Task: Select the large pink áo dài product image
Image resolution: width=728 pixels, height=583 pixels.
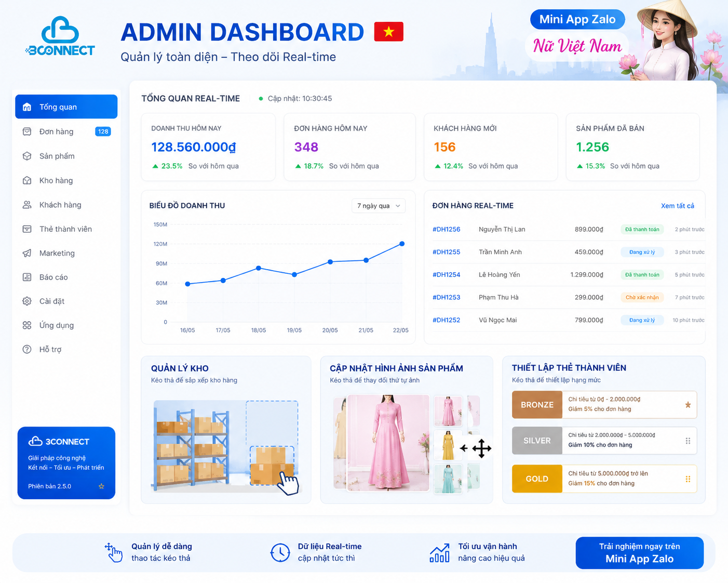Action: pyautogui.click(x=388, y=443)
